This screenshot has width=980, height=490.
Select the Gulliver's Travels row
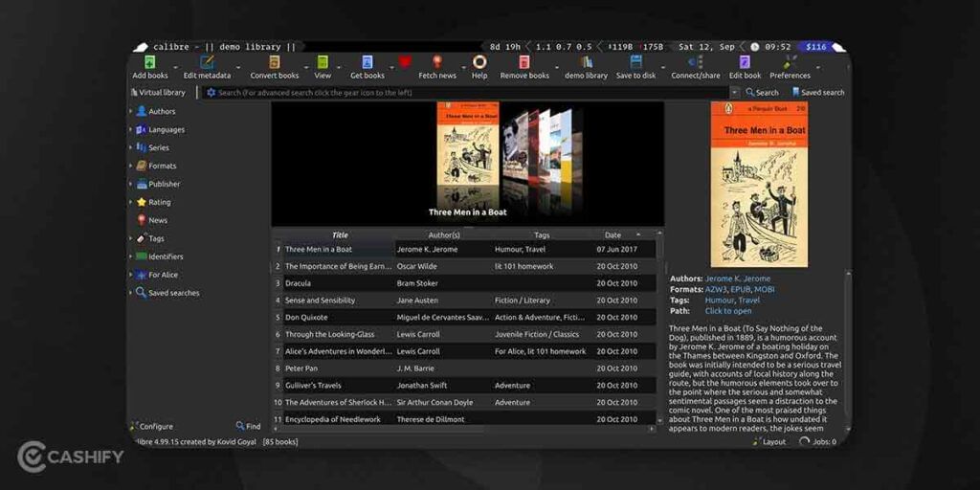point(464,385)
